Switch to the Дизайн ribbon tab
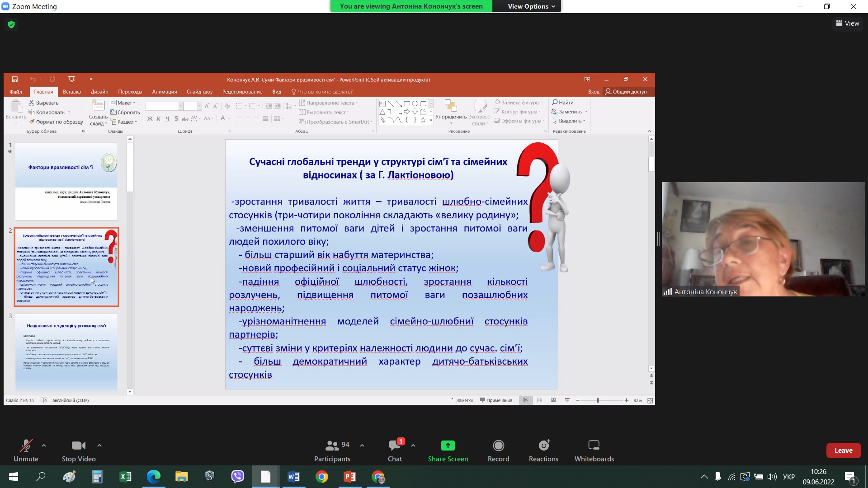 99,92
